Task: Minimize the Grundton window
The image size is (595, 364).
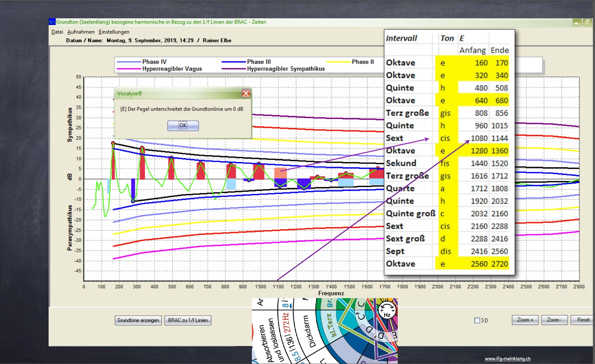Action: [x=577, y=22]
